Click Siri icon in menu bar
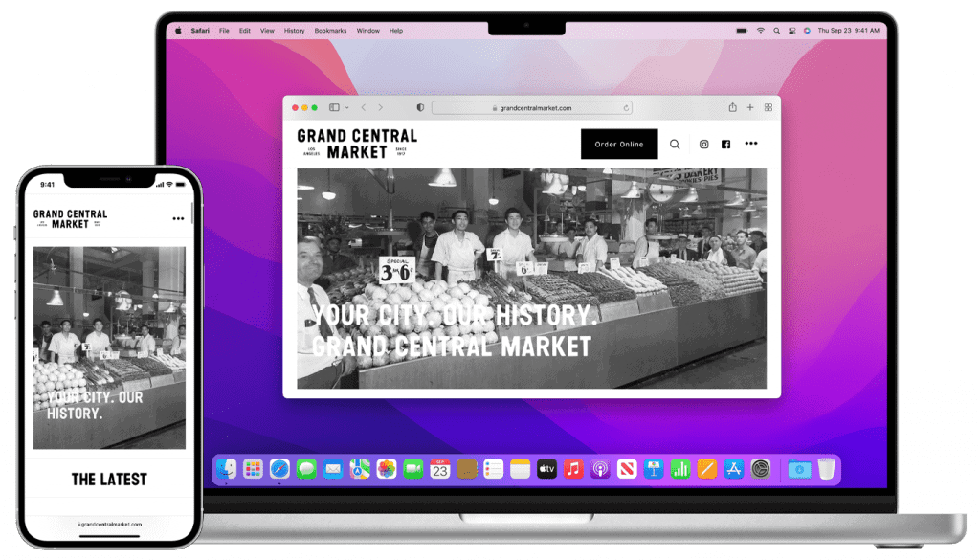Image resolution: width=980 pixels, height=560 pixels. 807,30
